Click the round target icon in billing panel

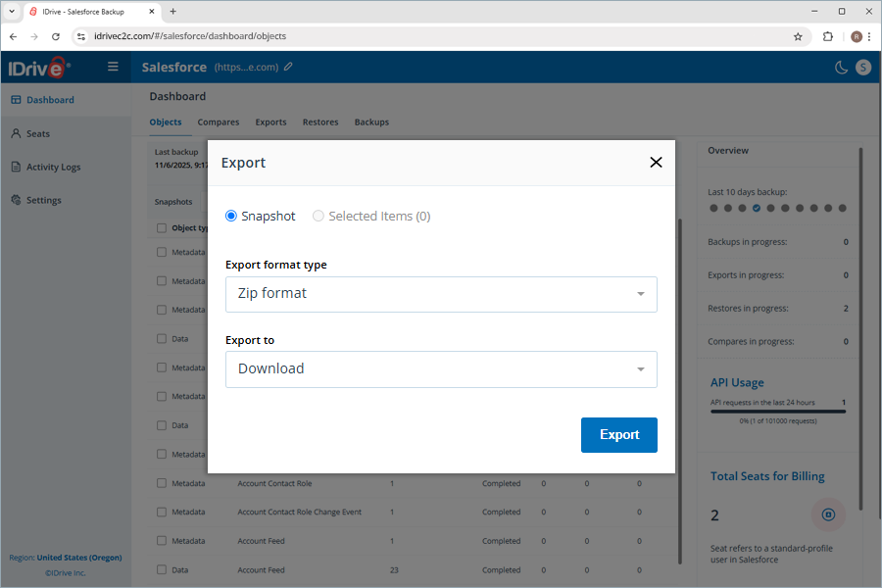tap(828, 514)
